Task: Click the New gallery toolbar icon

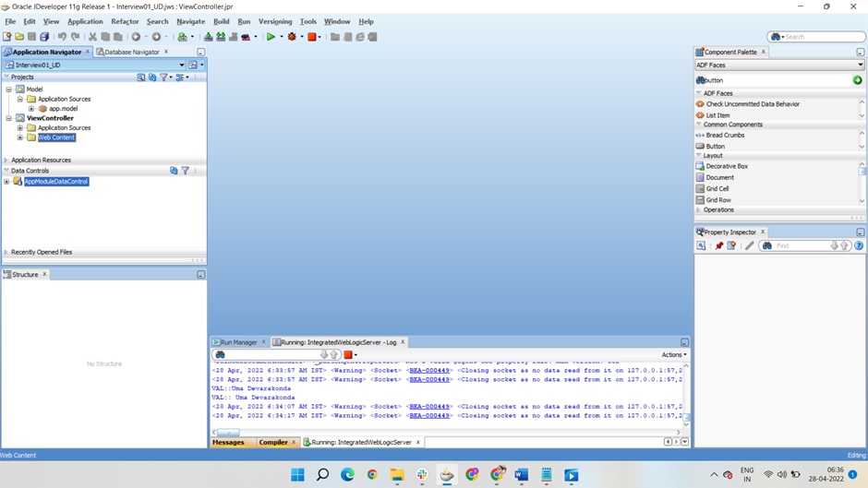Action: click(6, 37)
